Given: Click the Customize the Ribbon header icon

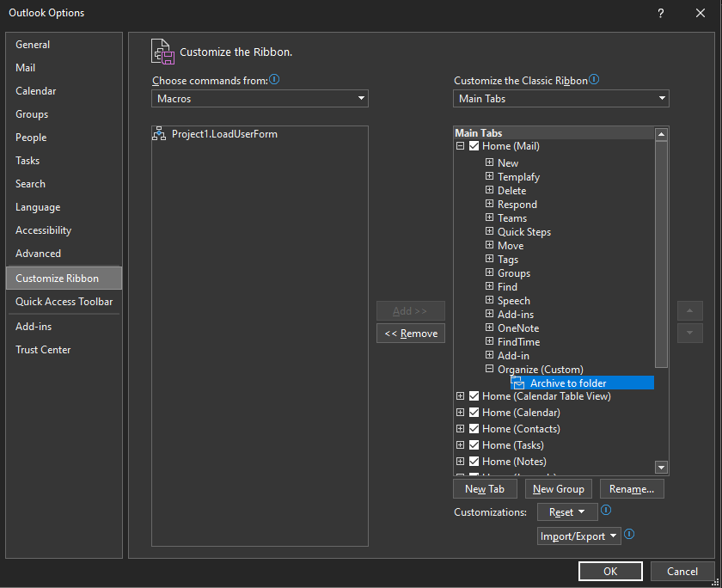Looking at the screenshot, I should pos(162,52).
